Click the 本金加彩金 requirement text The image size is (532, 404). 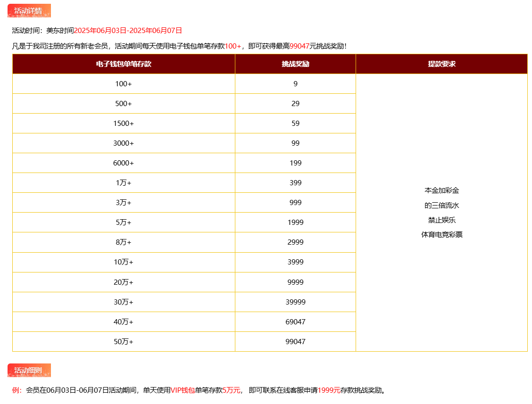point(441,190)
